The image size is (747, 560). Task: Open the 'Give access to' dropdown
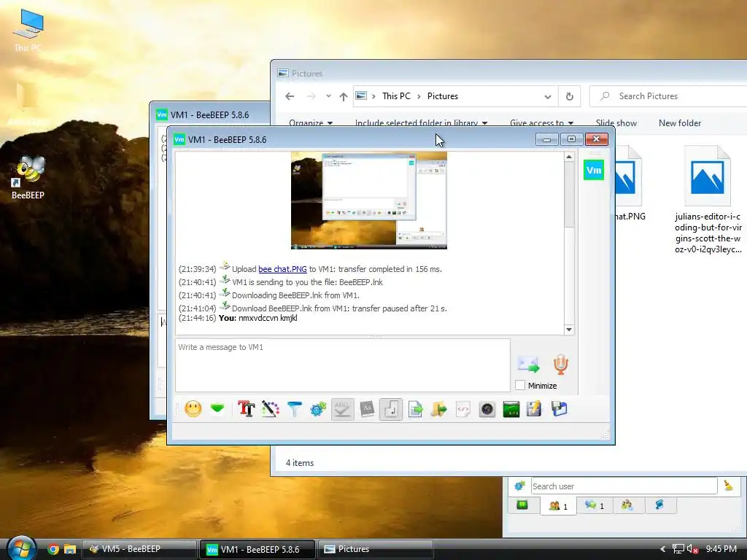pos(541,122)
